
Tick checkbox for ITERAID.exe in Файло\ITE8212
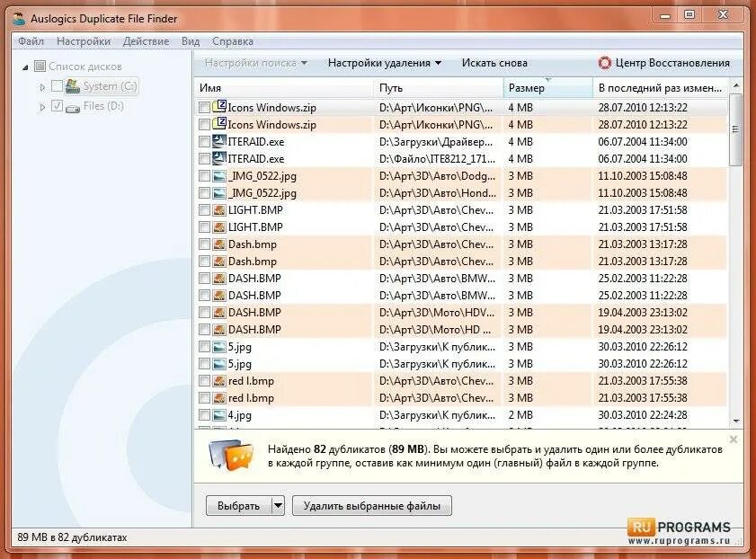[x=204, y=158]
